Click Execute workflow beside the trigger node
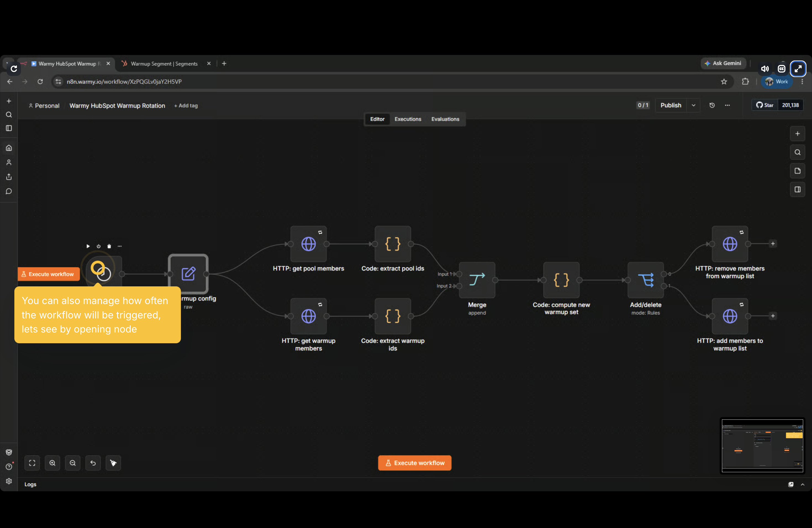 tap(48, 274)
